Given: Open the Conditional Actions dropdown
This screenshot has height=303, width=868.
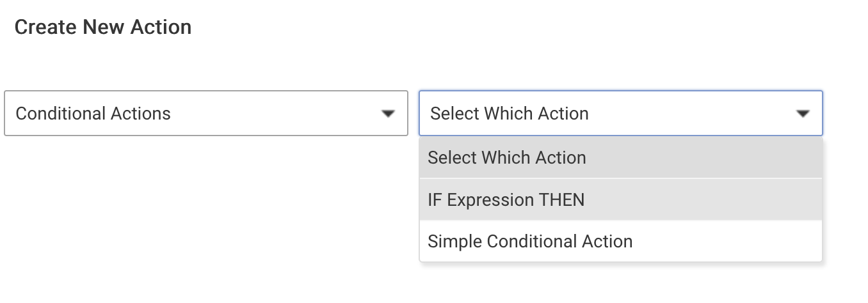Looking at the screenshot, I should coord(205,113).
